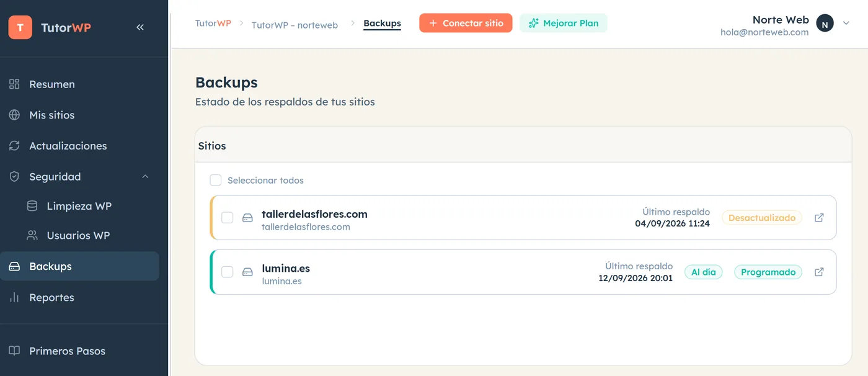Click the Programado status badge
This screenshot has height=376, width=868.
coord(768,272)
